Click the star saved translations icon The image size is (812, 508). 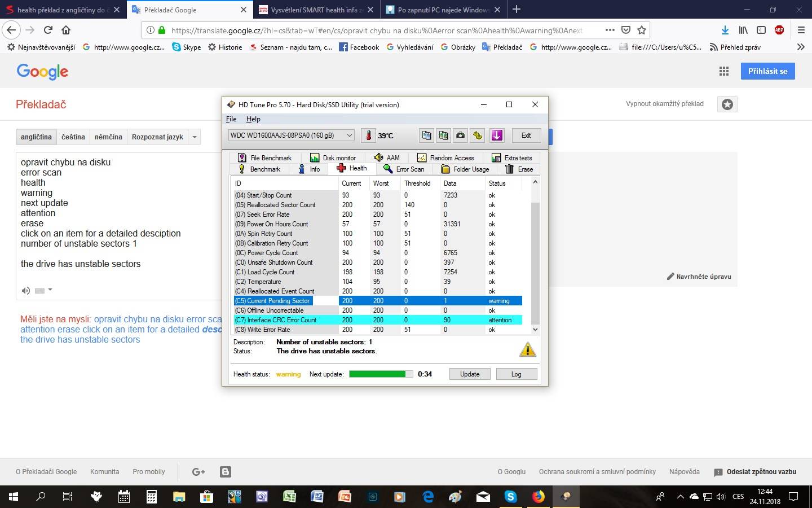point(727,104)
